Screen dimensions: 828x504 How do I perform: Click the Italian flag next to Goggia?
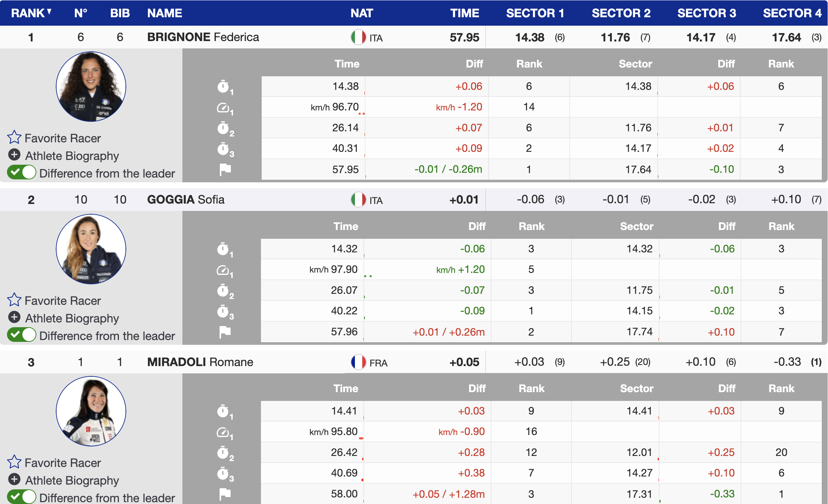click(x=358, y=200)
